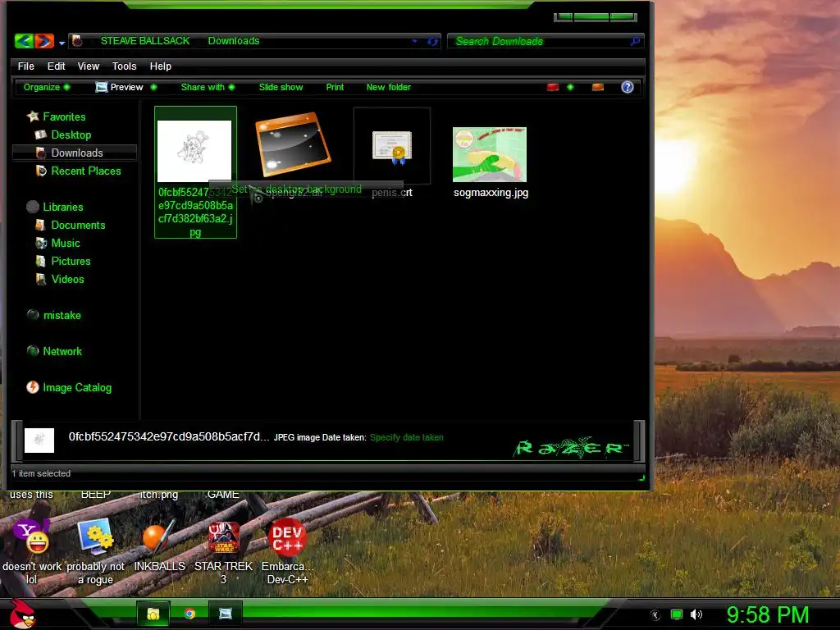840x630 pixels.
Task: Open the Music library
Action: coord(66,243)
